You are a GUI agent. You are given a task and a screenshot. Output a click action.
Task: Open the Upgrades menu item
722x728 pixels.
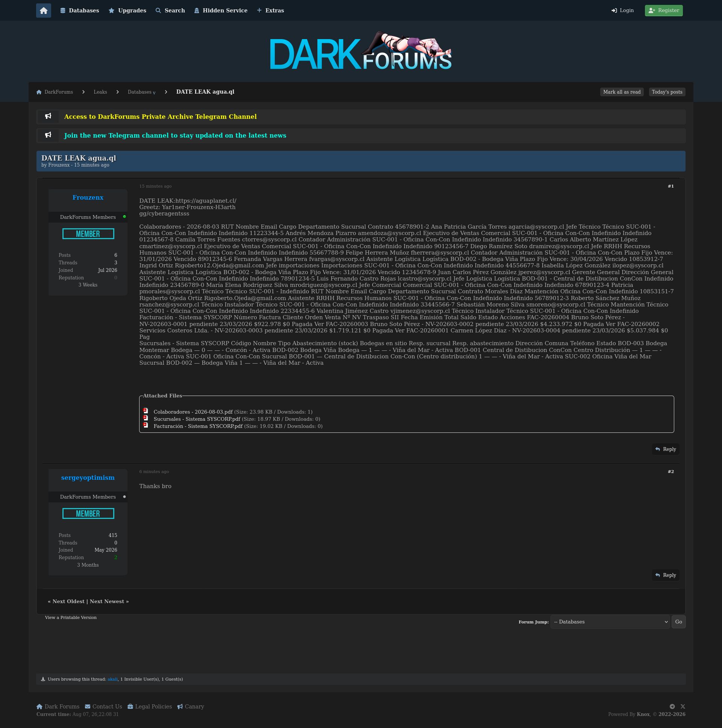[x=127, y=11]
